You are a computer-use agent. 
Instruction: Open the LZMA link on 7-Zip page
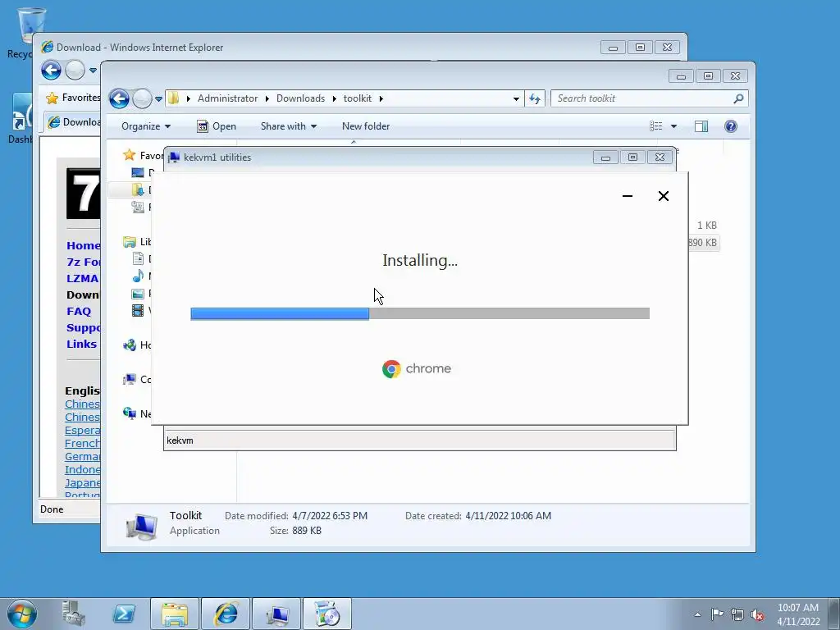tap(83, 279)
